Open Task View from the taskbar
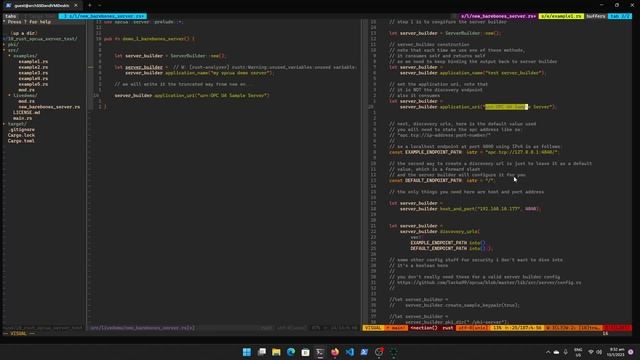Image resolution: width=640 pixels, height=360 pixels. [x=262, y=352]
